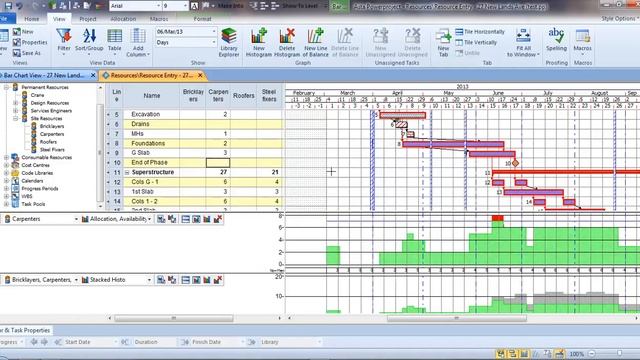The image size is (640, 360).
Task: Open the Library Explorer
Action: 229,42
